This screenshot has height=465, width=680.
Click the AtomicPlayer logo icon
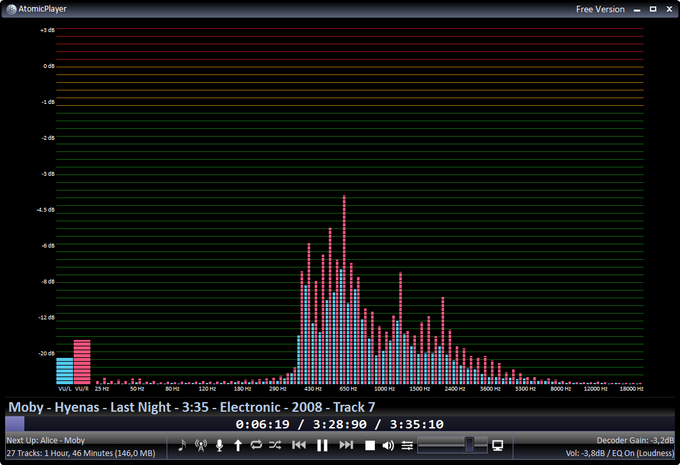pos(11,9)
